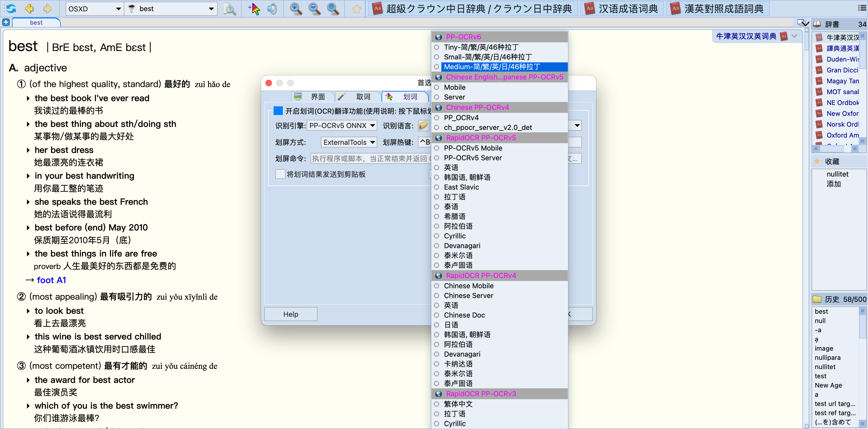The height and width of the screenshot is (429, 868).
Task: Select Server under Chinese English PP-OCRv5
Action: click(x=437, y=97)
